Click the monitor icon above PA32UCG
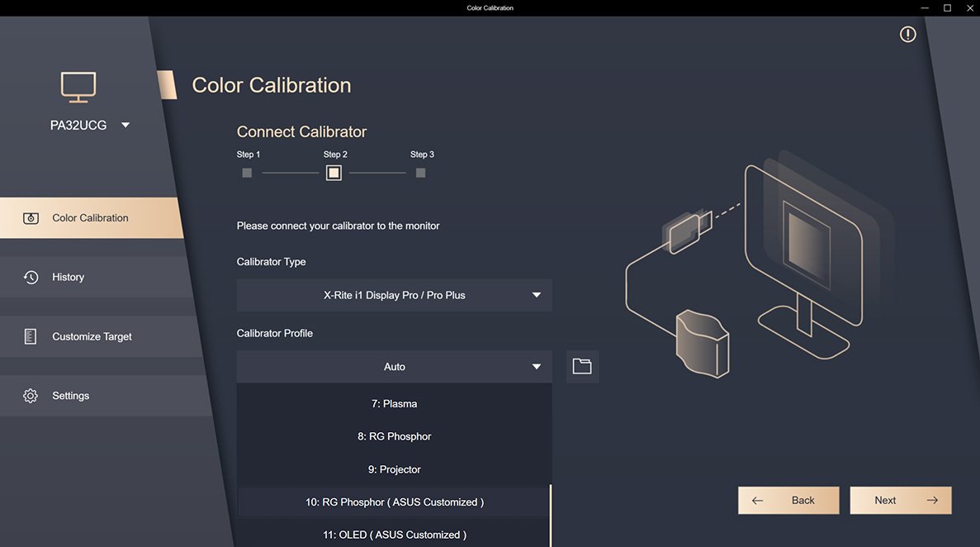Screen dimensions: 980x547 [78, 87]
